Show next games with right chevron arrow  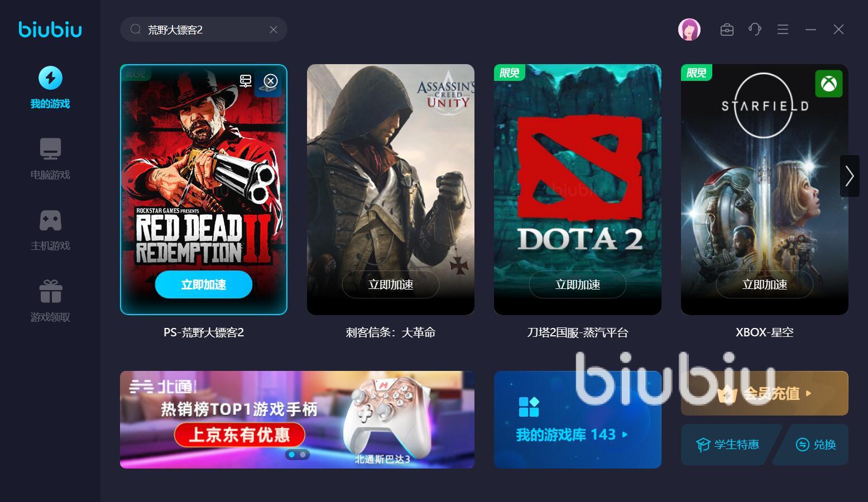(x=850, y=176)
